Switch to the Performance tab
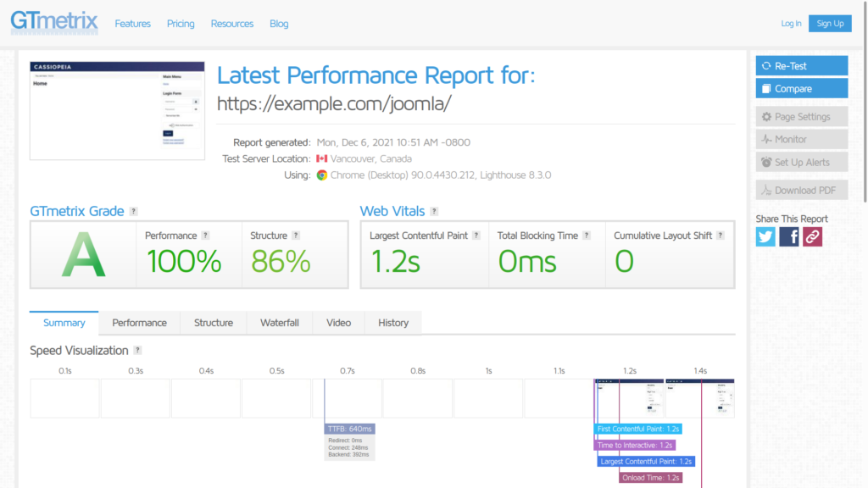 coord(140,323)
